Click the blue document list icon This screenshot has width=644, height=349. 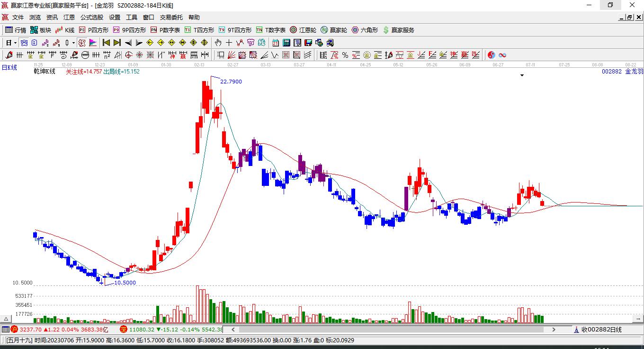(34, 43)
